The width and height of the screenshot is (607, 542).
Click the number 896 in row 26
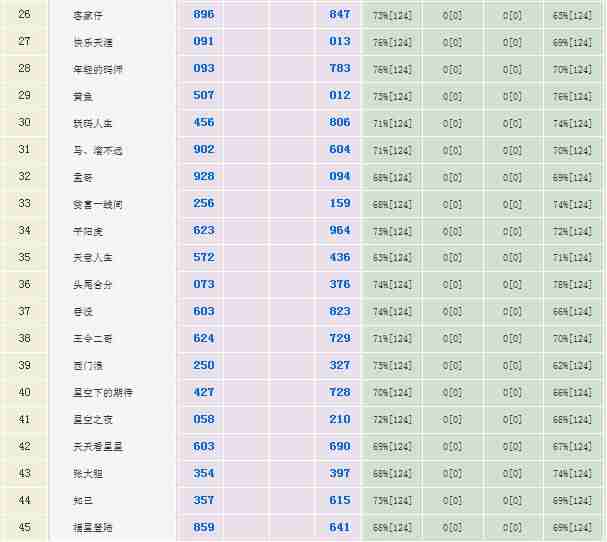tap(203, 15)
